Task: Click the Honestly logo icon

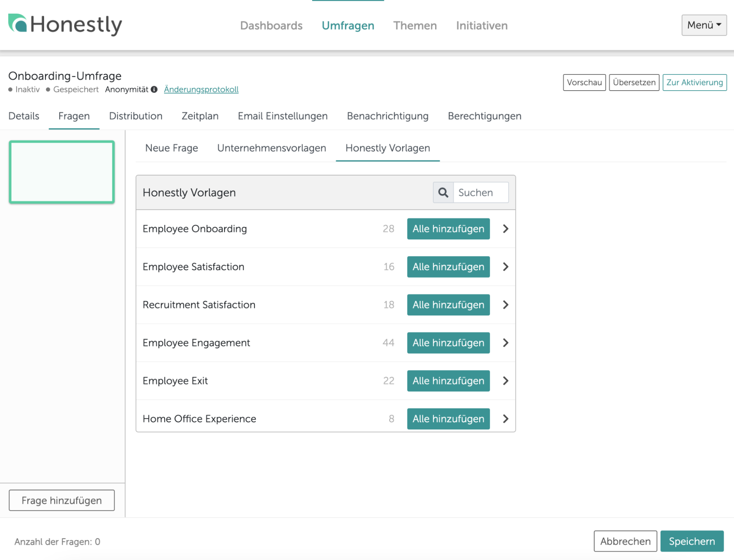Action: tap(18, 23)
